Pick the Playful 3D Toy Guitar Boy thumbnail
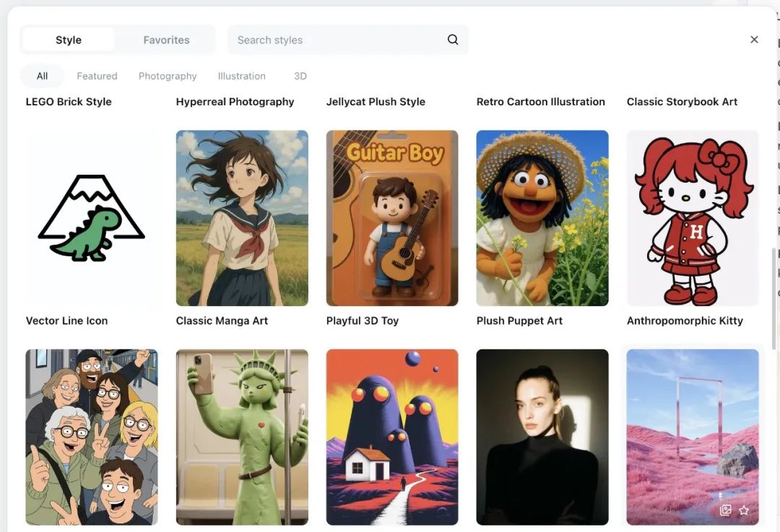780x532 pixels. point(392,218)
